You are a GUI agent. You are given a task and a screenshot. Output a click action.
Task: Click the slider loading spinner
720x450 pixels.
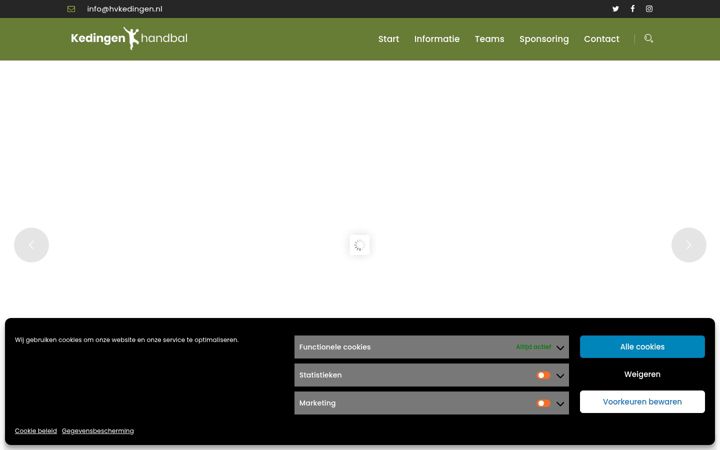[359, 245]
